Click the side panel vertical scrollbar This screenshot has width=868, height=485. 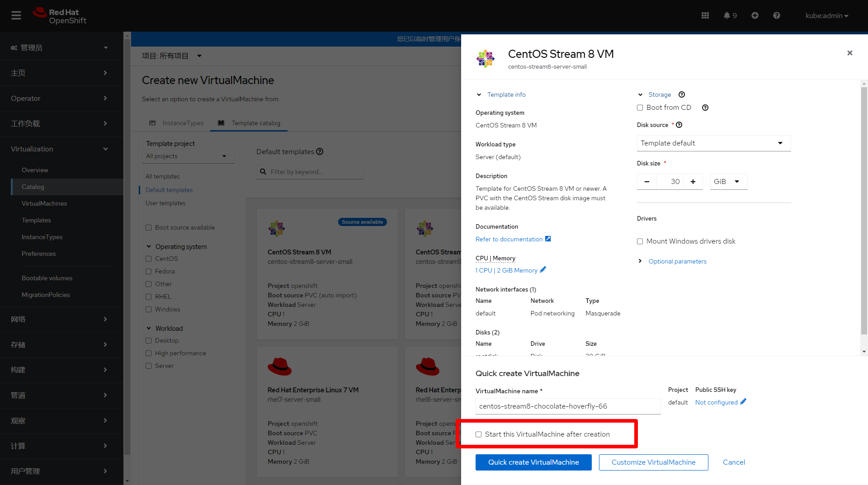(x=864, y=210)
